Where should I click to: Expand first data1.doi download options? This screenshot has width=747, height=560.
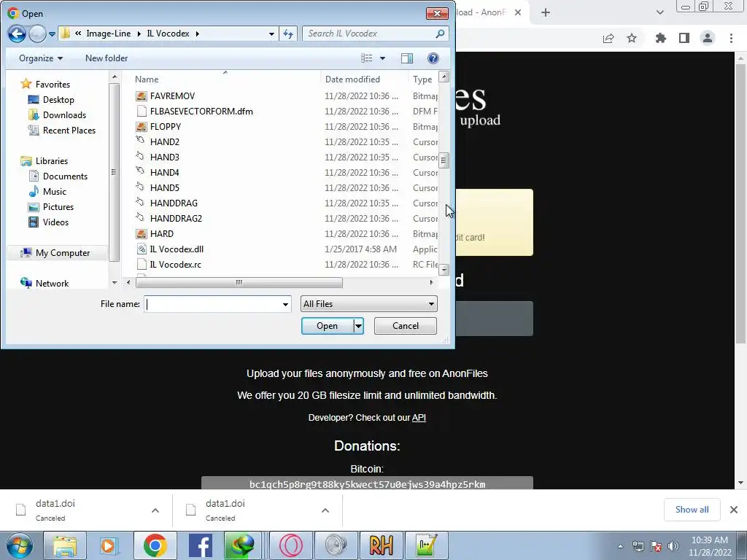155,510
